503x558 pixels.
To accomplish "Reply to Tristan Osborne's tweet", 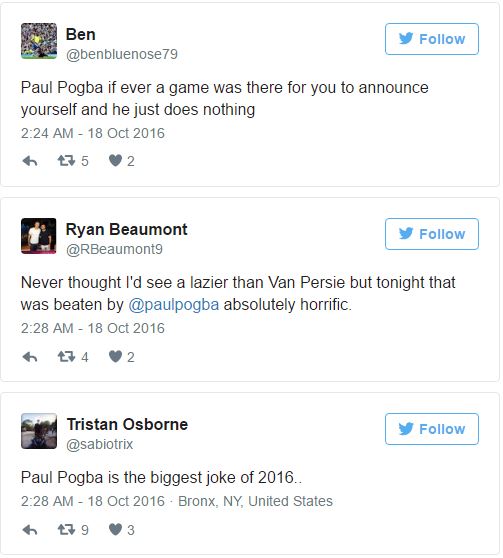I will point(30,530).
